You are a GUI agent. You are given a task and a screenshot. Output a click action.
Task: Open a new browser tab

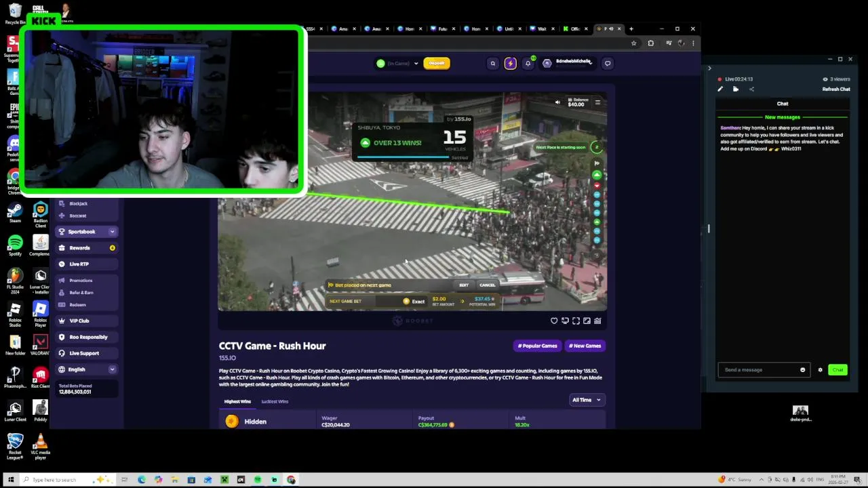[x=631, y=29]
